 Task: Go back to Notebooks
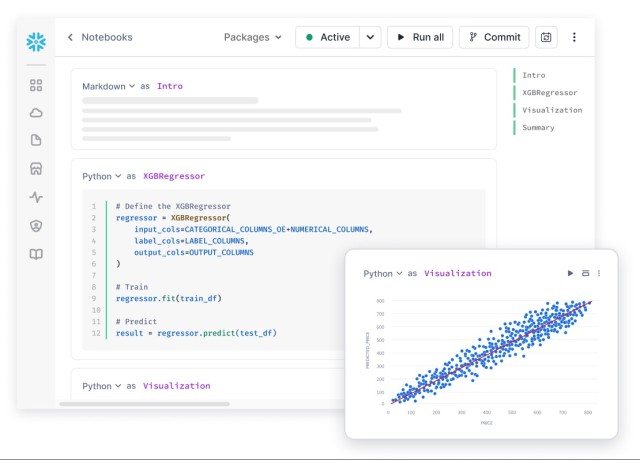pyautogui.click(x=99, y=37)
